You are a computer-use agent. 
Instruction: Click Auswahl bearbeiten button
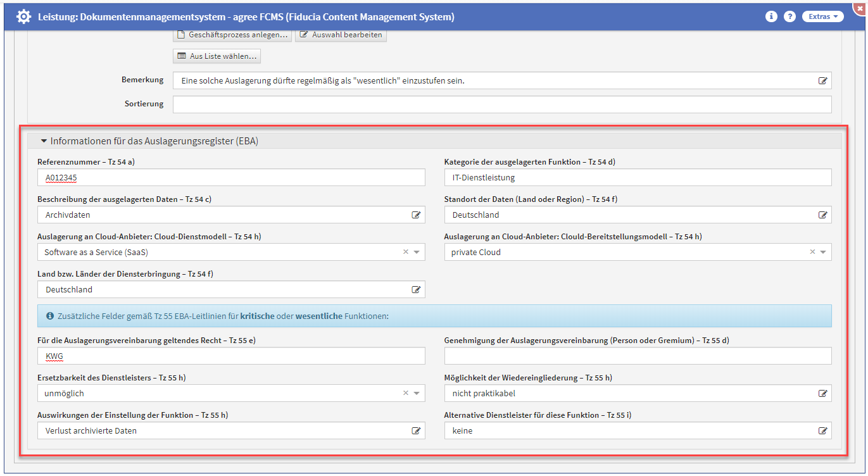click(341, 35)
